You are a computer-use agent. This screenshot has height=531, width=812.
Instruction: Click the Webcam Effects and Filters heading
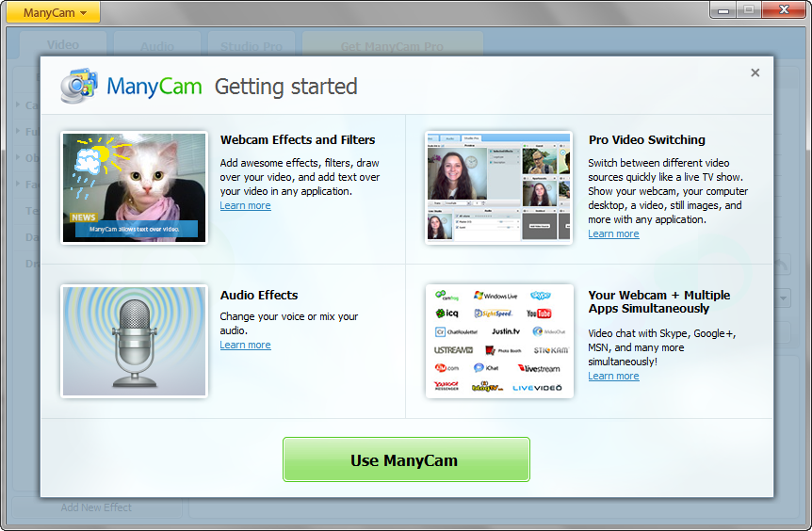(298, 139)
